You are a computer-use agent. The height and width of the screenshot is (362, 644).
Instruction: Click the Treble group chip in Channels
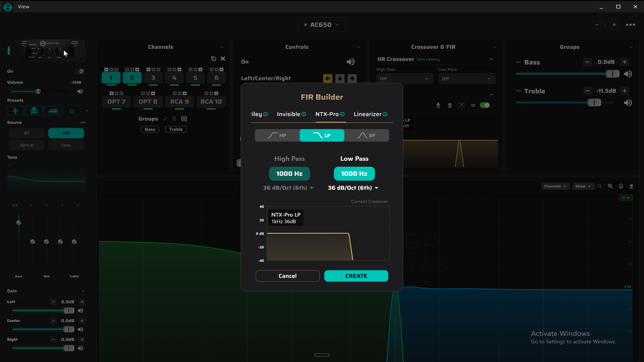click(x=176, y=129)
